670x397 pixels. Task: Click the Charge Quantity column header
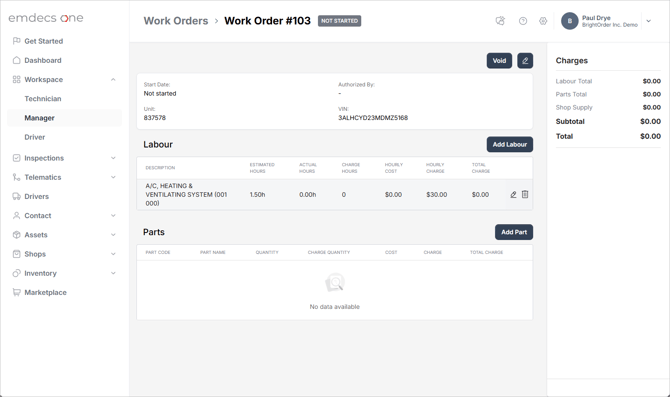click(329, 253)
